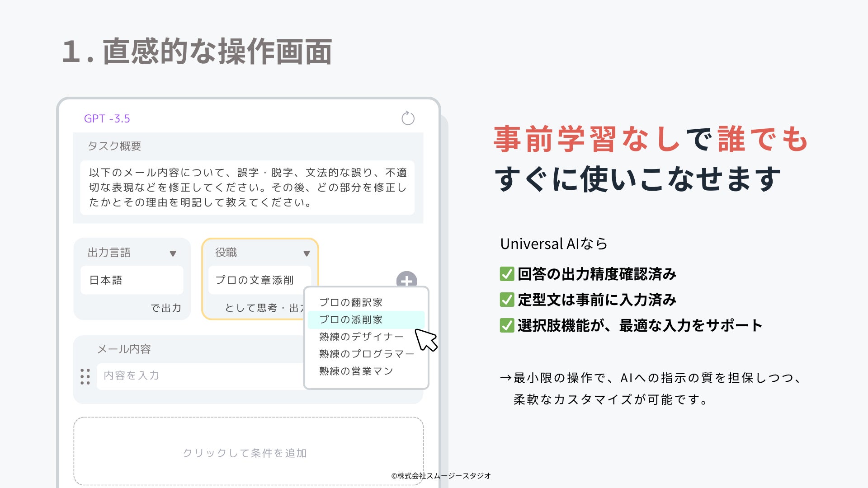Click the GPT -3.5 model label
This screenshot has width=868, height=488.
pos(107,118)
